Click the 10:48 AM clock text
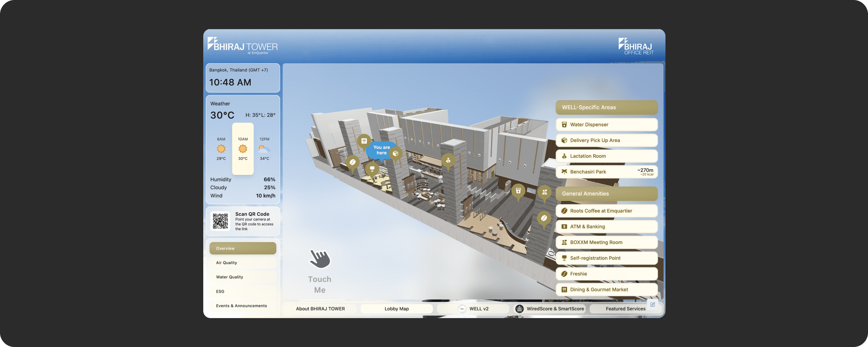 pyautogui.click(x=230, y=82)
